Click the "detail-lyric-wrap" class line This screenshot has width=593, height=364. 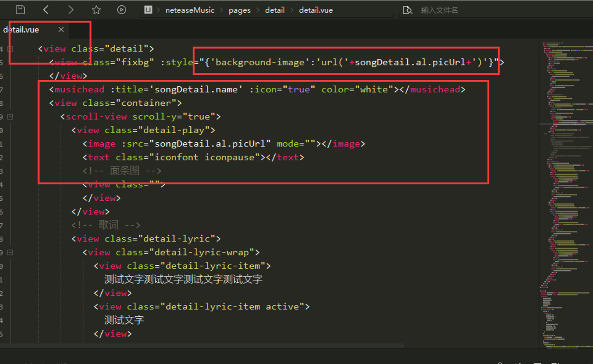point(171,252)
